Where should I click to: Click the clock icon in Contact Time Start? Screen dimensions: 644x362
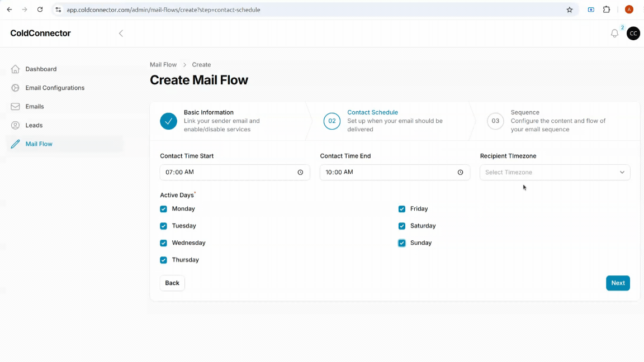click(300, 173)
